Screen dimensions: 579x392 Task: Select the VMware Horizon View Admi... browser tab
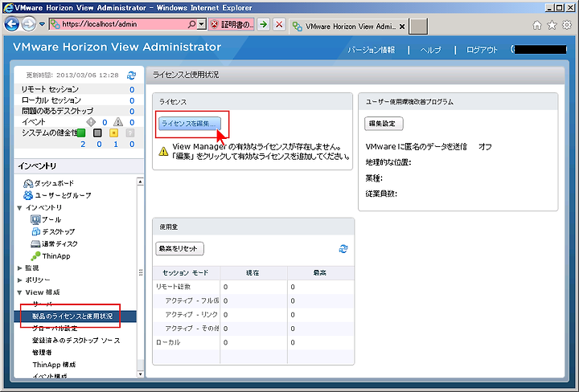click(344, 27)
